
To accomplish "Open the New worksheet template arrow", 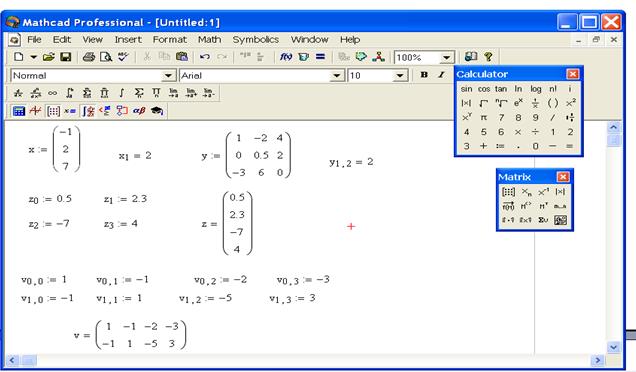I will (34, 57).
